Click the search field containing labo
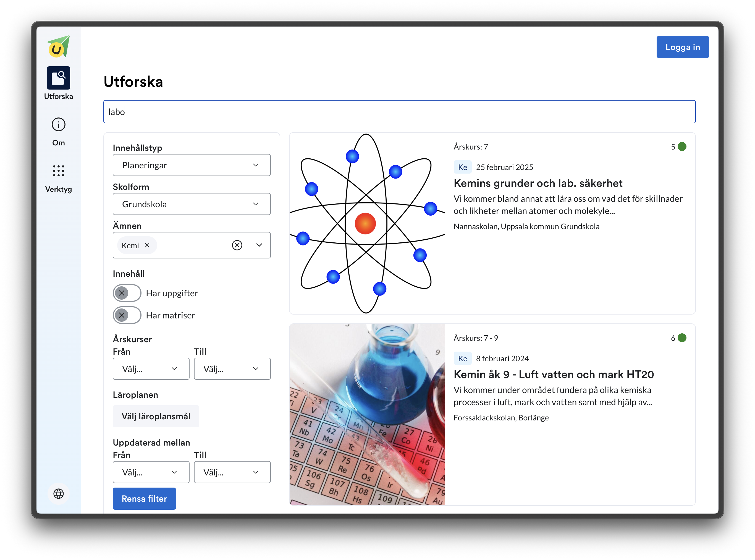The height and width of the screenshot is (560, 755). pos(399,112)
